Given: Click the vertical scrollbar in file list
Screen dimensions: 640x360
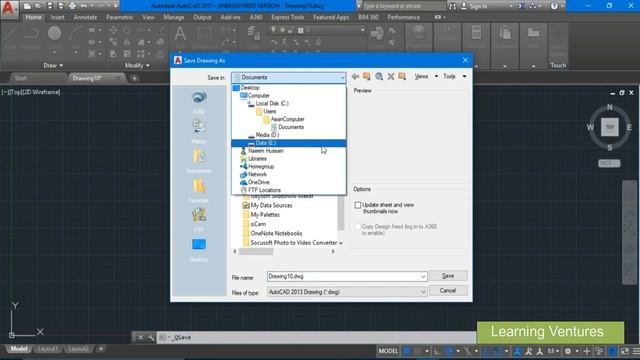Looking at the screenshot, I should coord(340,213).
